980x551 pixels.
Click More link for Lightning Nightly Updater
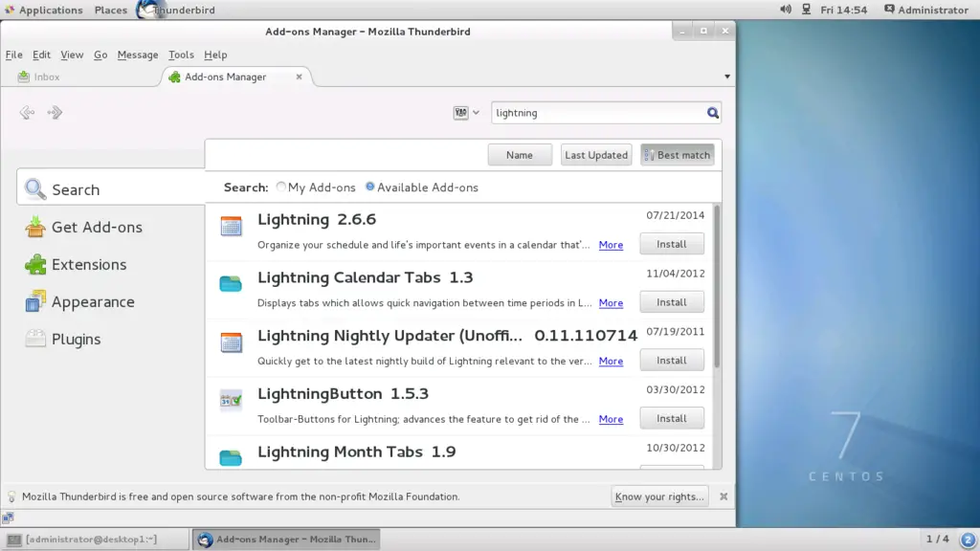(611, 361)
